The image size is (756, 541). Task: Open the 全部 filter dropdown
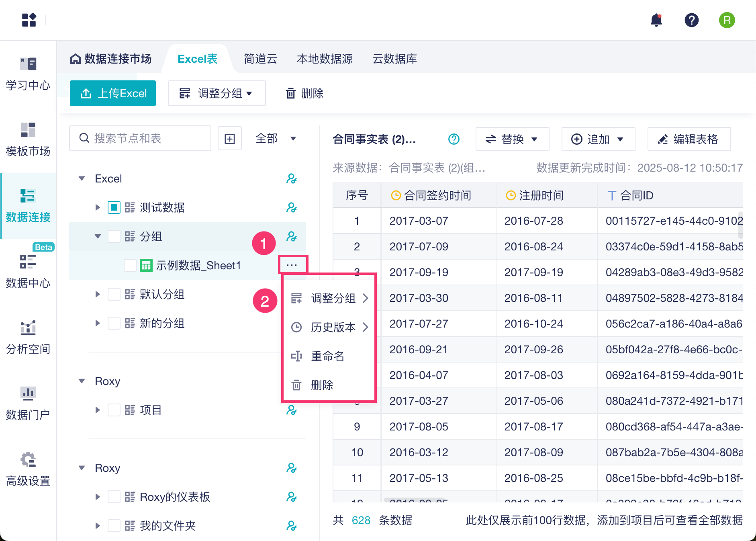tap(276, 139)
